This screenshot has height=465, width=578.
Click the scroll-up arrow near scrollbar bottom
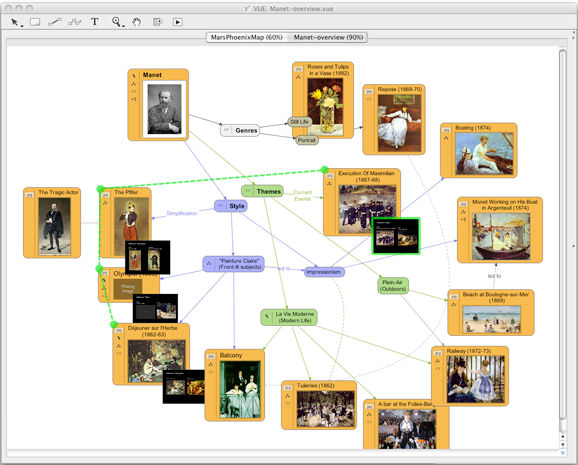click(563, 437)
